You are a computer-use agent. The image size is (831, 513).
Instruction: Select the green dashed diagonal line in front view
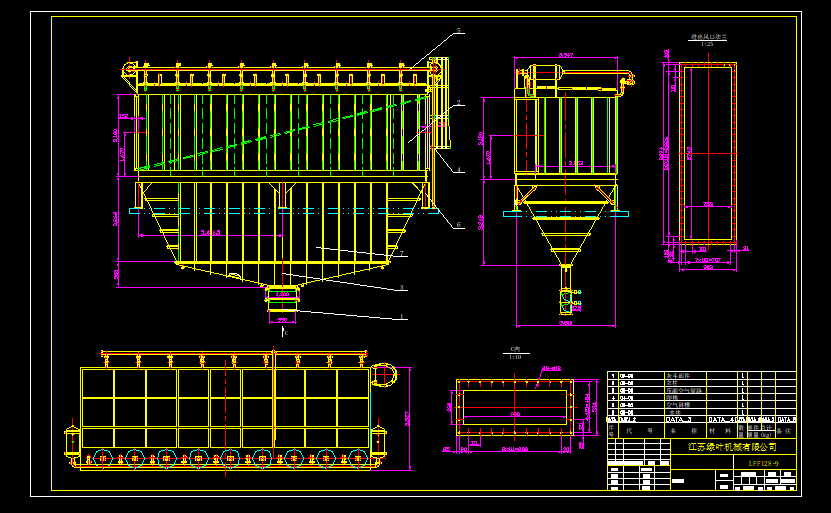pos(285,132)
